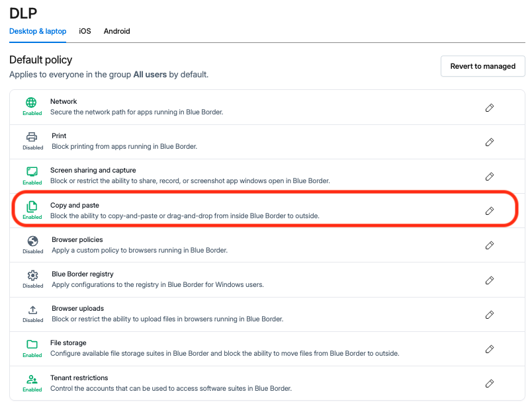Click the Enabled status under Tenant restrictions
Screen dimensions: 532x406
(32, 389)
